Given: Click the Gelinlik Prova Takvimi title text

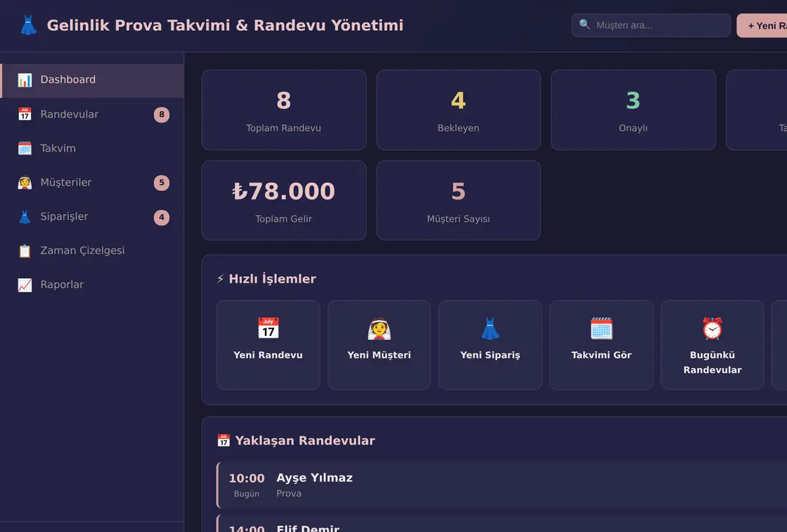Looking at the screenshot, I should click(225, 26).
